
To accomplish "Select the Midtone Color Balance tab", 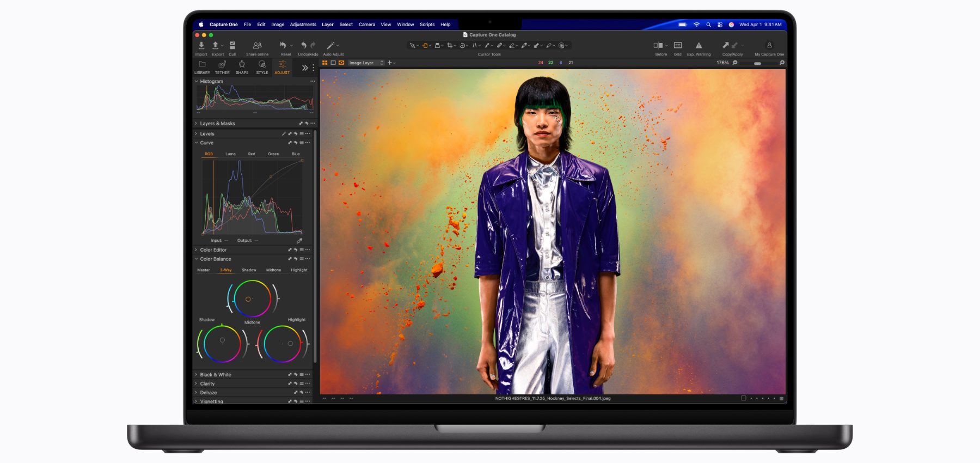I will point(273,270).
